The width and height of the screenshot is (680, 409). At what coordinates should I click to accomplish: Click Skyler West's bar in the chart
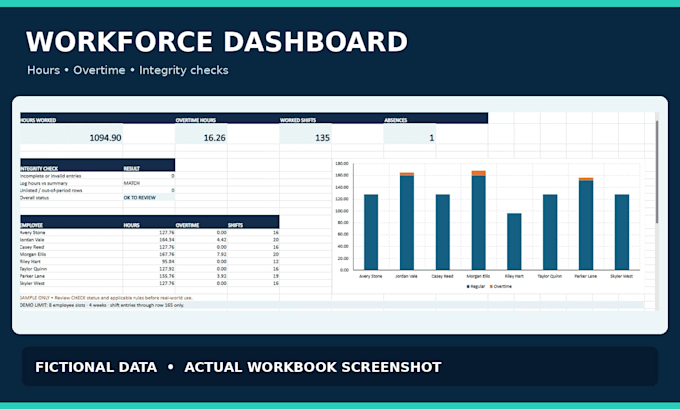click(x=622, y=232)
